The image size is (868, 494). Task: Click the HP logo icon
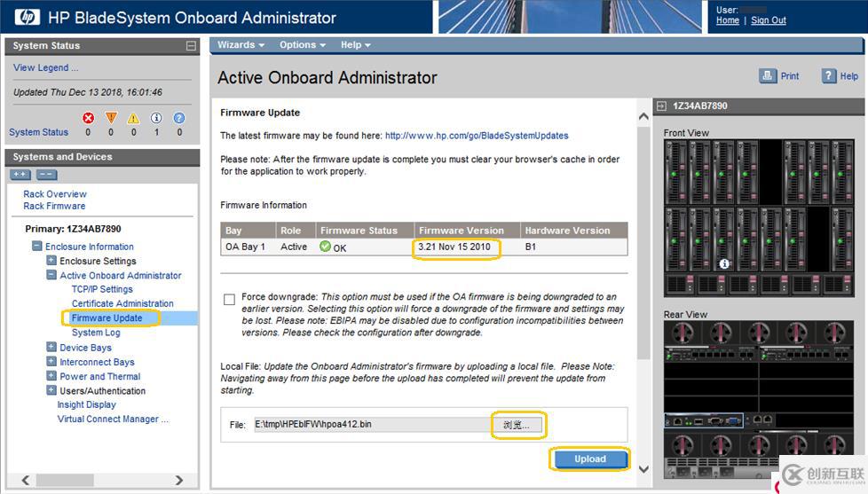coord(27,17)
